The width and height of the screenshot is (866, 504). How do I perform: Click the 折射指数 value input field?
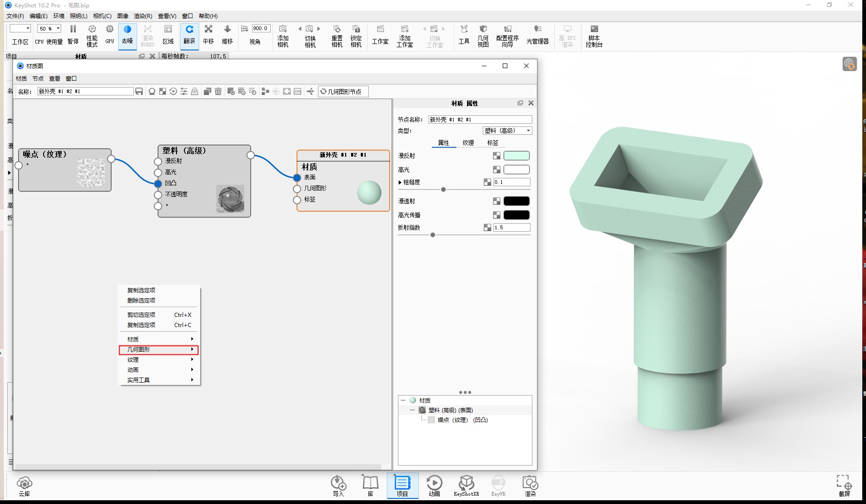[x=512, y=227]
